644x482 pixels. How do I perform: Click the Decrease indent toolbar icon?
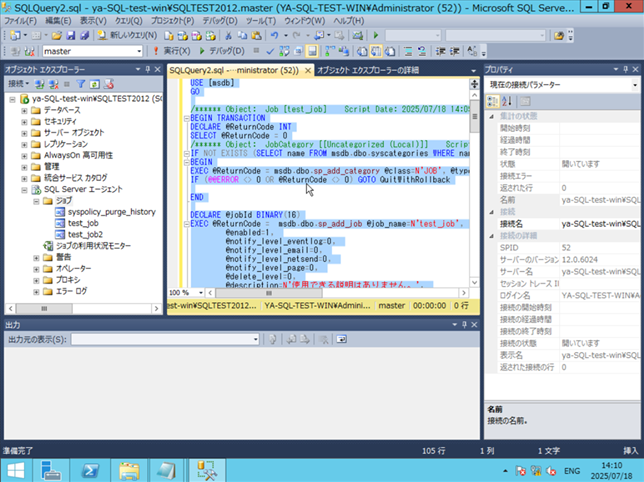point(440,51)
